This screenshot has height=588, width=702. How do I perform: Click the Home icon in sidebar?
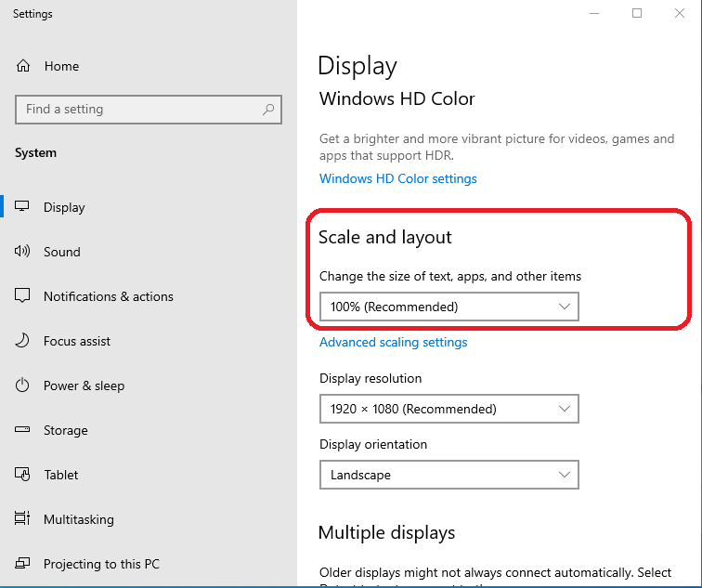(23, 66)
